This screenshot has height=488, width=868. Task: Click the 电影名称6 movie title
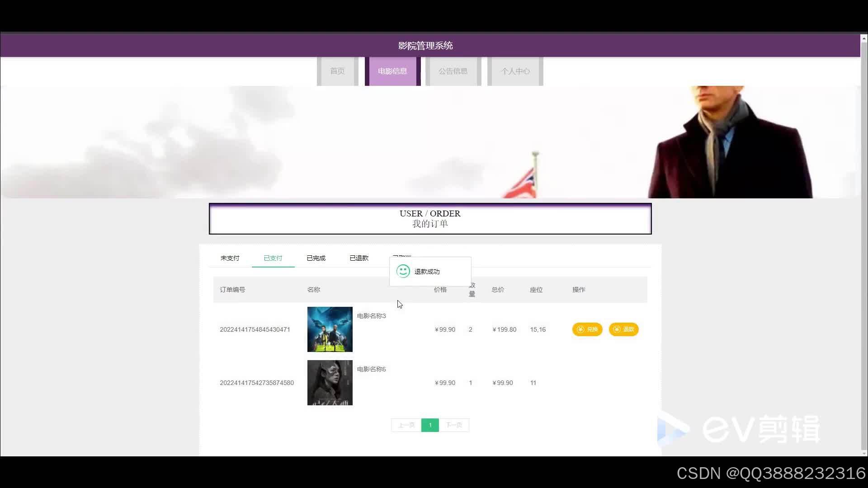coord(372,369)
